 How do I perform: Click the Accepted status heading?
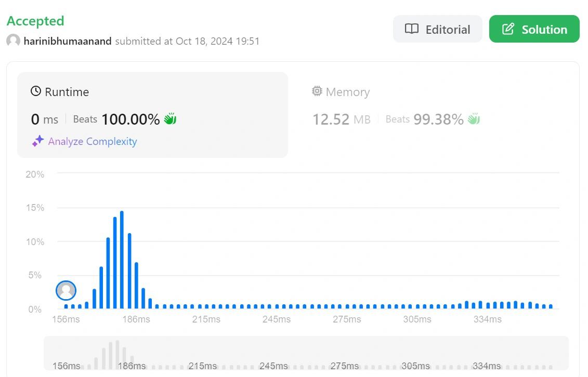(36, 21)
